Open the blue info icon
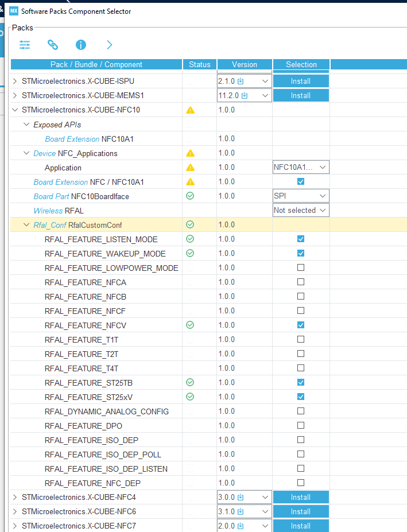This screenshot has height=532, width=407. [x=81, y=45]
